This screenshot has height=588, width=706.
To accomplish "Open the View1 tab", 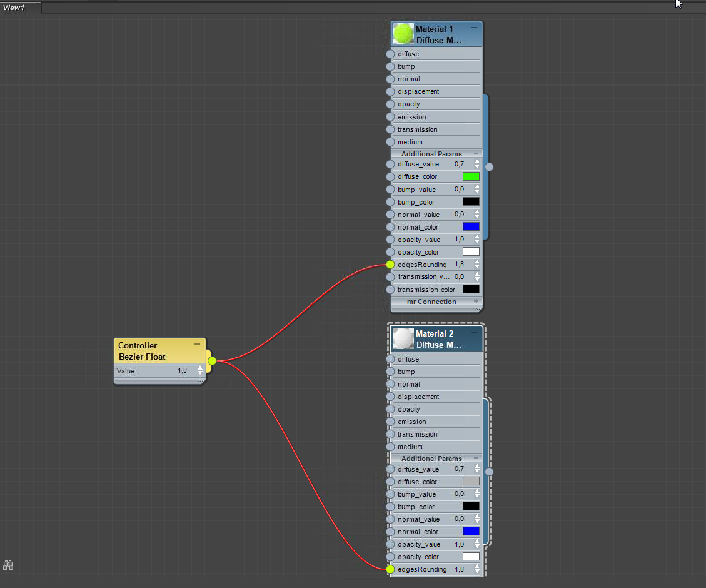I will [x=20, y=8].
